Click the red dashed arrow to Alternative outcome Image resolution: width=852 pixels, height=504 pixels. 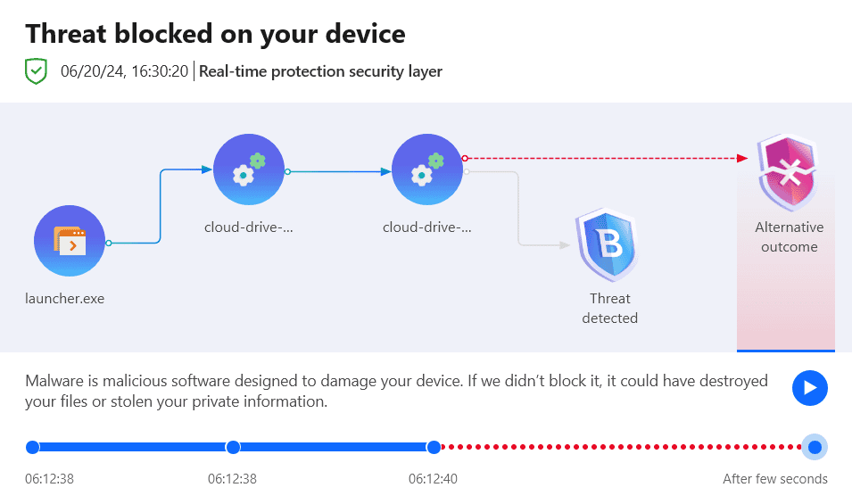[606, 158]
